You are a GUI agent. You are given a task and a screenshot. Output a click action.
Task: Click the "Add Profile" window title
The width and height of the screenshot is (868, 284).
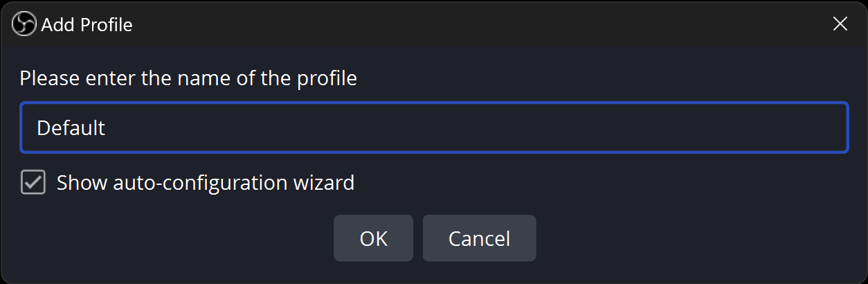87,25
